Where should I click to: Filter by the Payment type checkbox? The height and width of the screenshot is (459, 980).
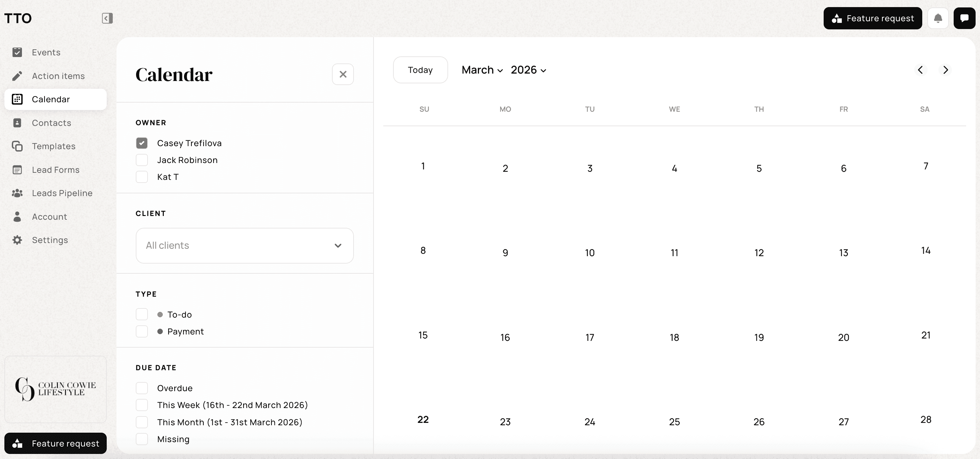pyautogui.click(x=142, y=332)
